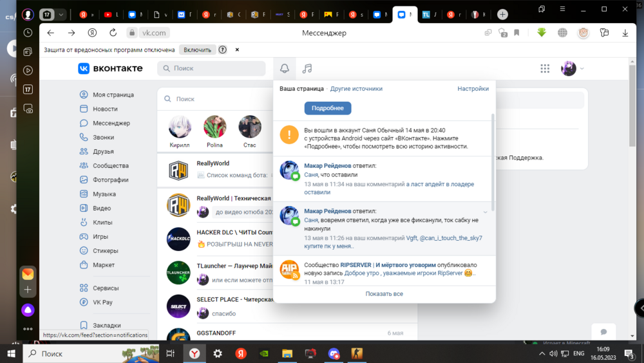Open File Explorer in taskbar

[x=287, y=353]
